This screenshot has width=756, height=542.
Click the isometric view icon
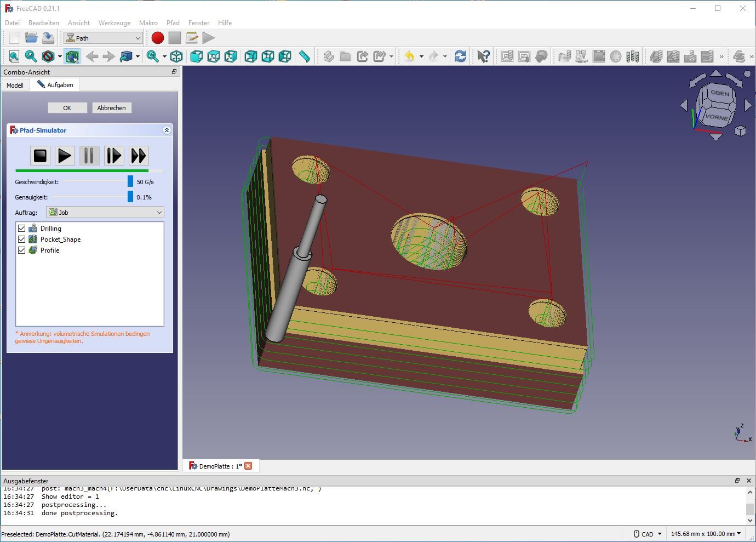point(176,56)
